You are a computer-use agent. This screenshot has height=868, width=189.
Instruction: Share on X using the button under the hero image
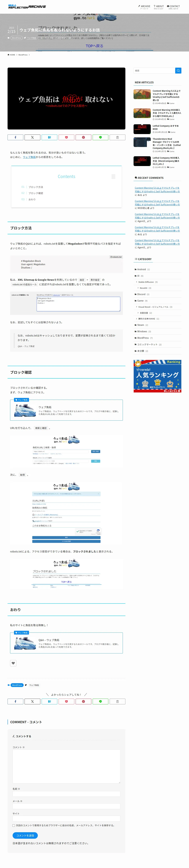tap(32, 138)
